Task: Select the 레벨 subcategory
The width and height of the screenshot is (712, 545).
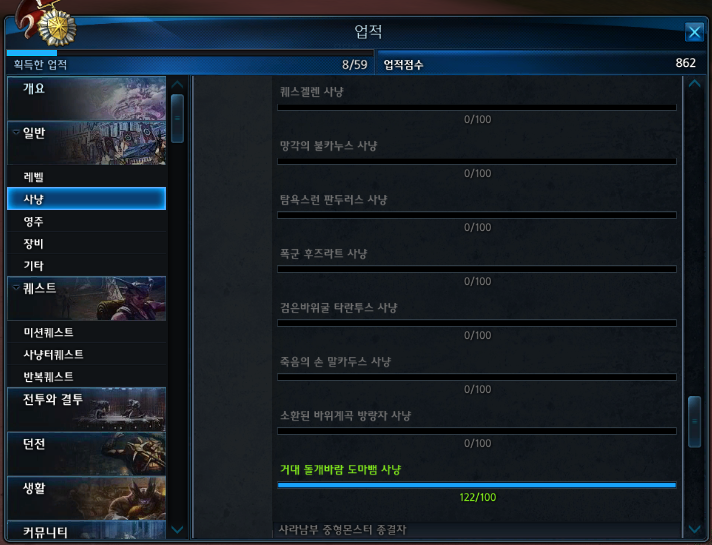Action: coord(87,177)
